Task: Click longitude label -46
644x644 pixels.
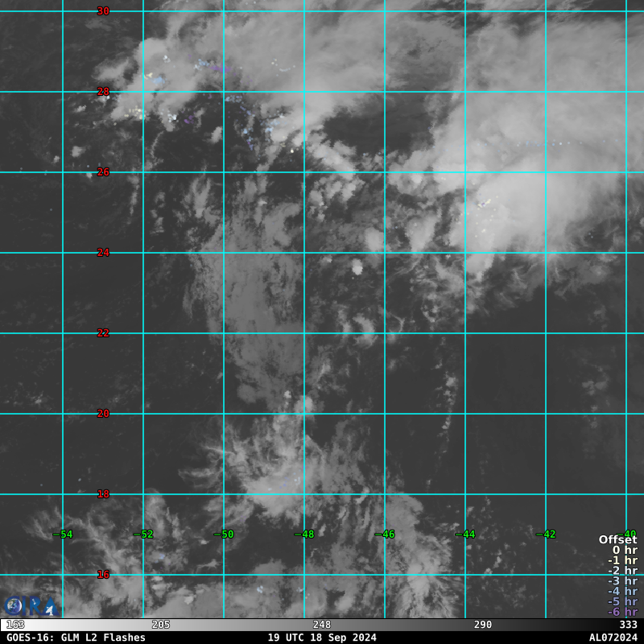Action: (386, 535)
